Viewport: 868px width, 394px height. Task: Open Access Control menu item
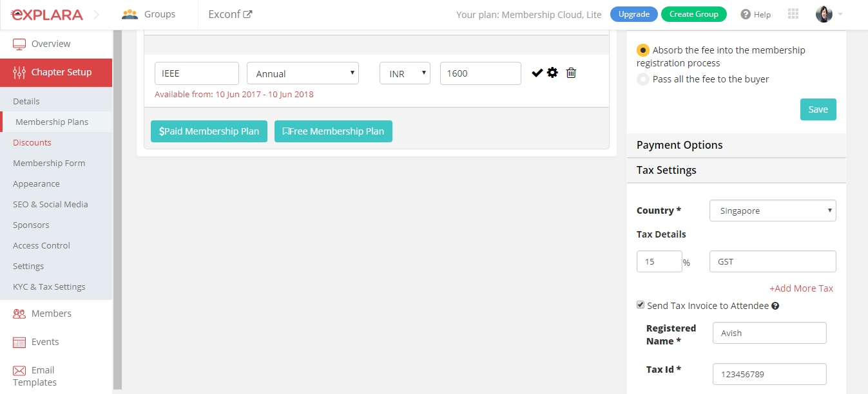[41, 245]
